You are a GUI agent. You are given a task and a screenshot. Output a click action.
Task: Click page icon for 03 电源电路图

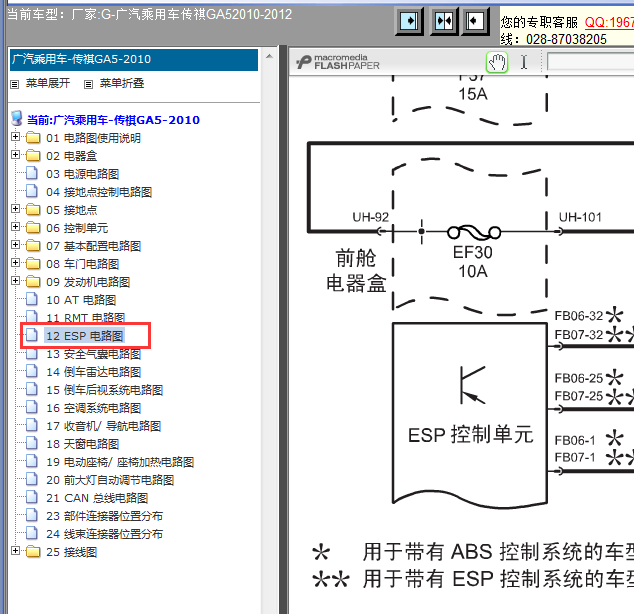pyautogui.click(x=32, y=173)
